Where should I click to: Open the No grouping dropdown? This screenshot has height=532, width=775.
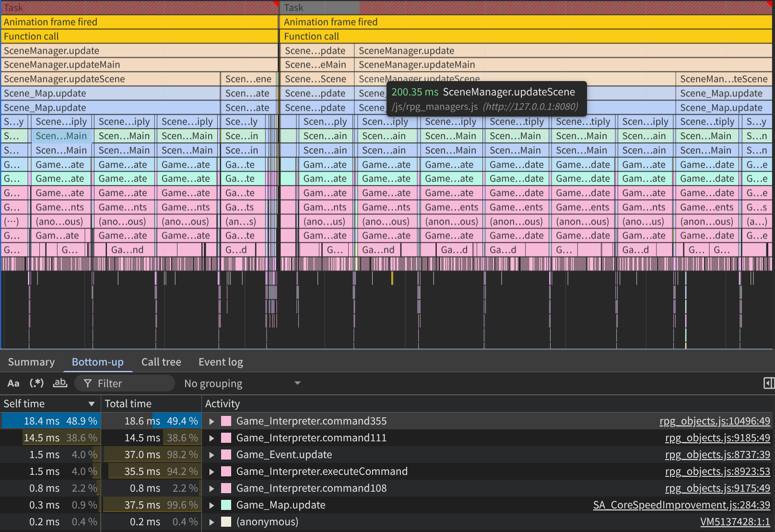point(242,383)
